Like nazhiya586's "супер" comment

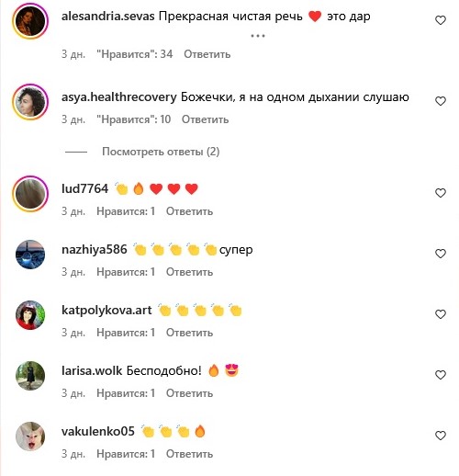pos(441,254)
